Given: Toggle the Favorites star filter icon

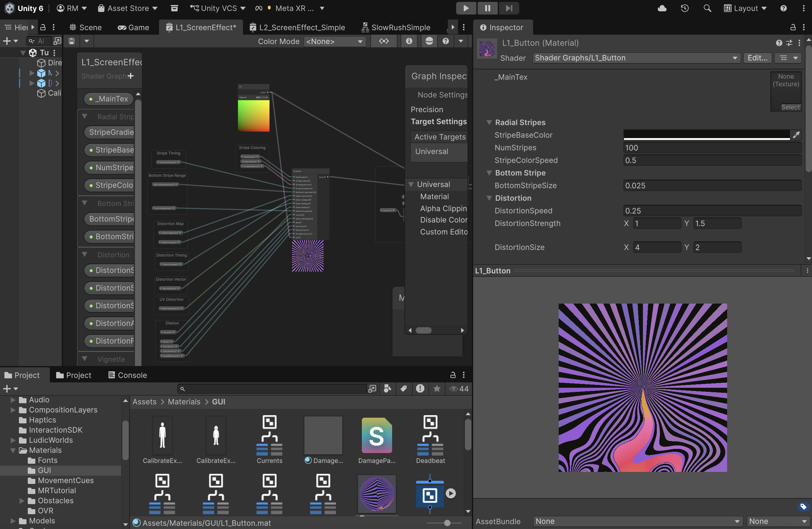Looking at the screenshot, I should pyautogui.click(x=437, y=389).
